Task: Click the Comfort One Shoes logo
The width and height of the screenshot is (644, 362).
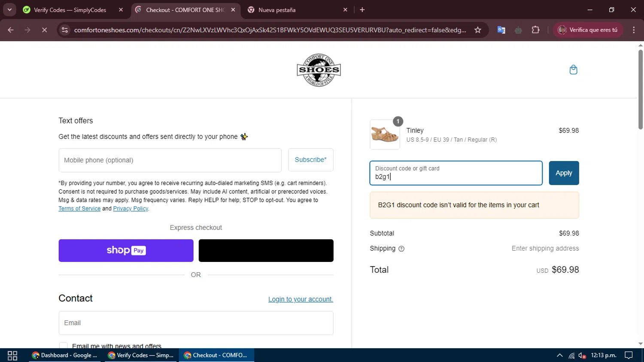Action: pos(319,70)
